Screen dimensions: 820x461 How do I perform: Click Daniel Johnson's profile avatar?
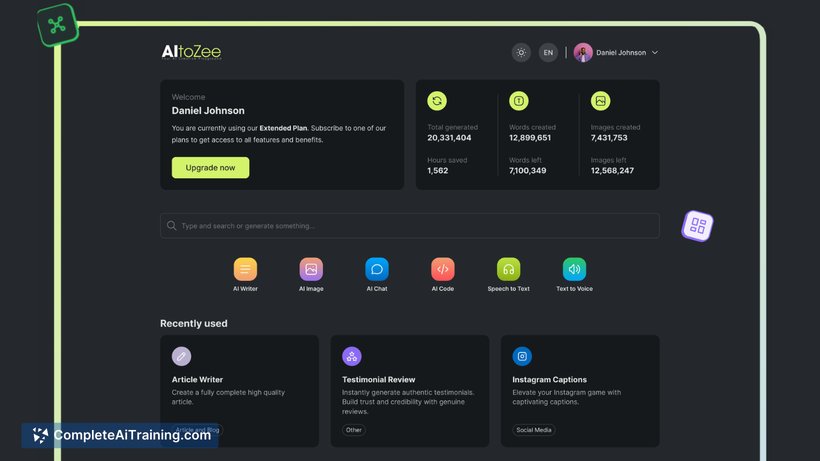583,52
